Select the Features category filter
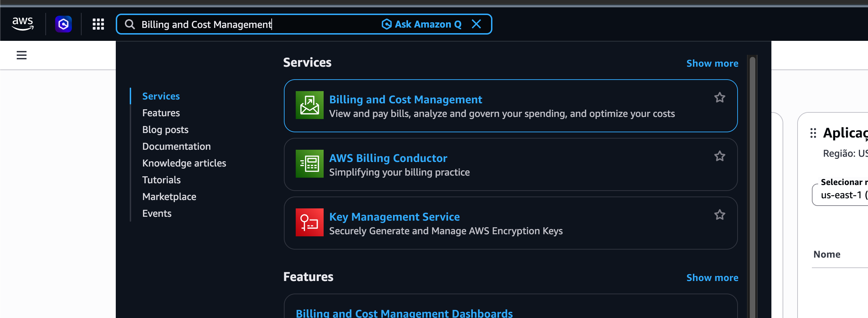This screenshot has width=868, height=318. click(161, 113)
